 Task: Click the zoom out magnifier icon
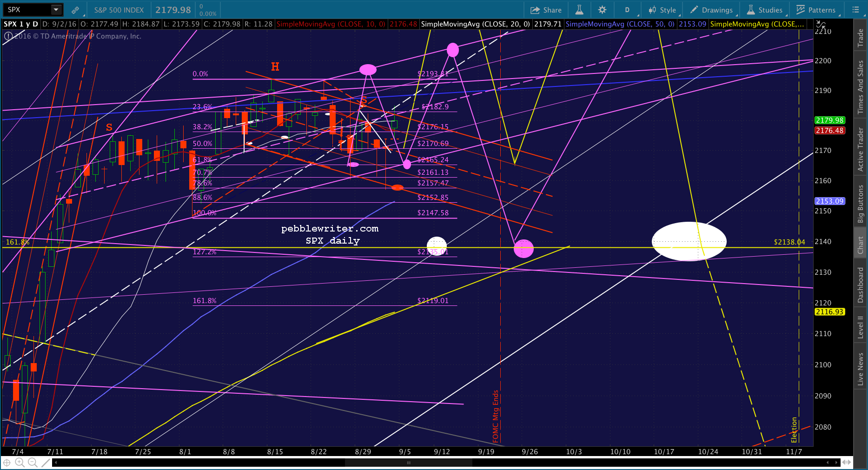[33, 462]
